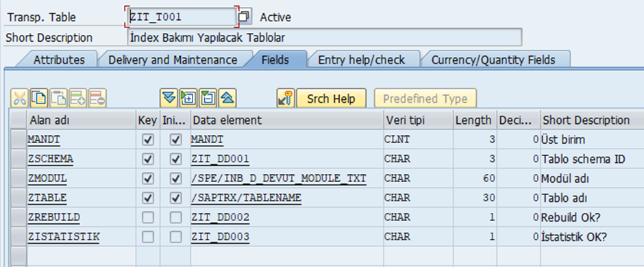The height and width of the screenshot is (267, 644).
Task: Click the Veri tipi column header
Action: 418,120
